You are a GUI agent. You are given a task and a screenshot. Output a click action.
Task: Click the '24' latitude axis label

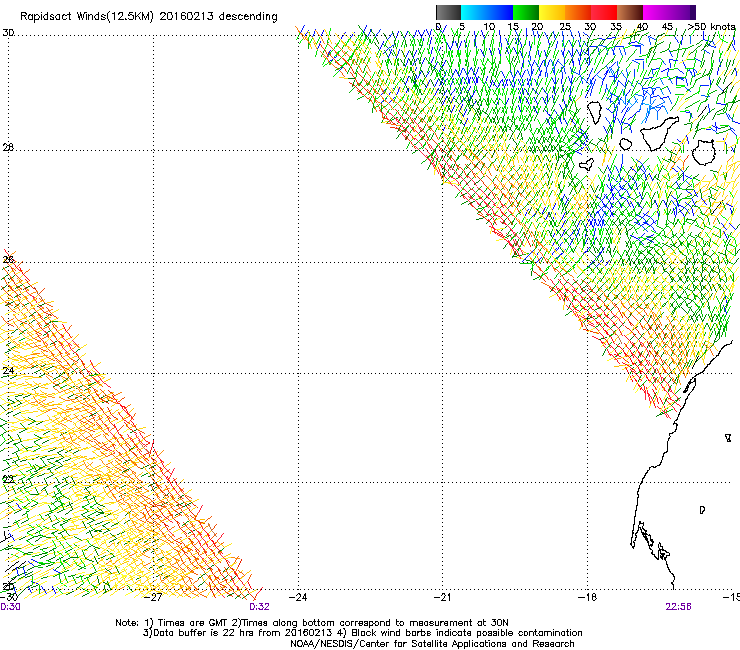click(8, 371)
